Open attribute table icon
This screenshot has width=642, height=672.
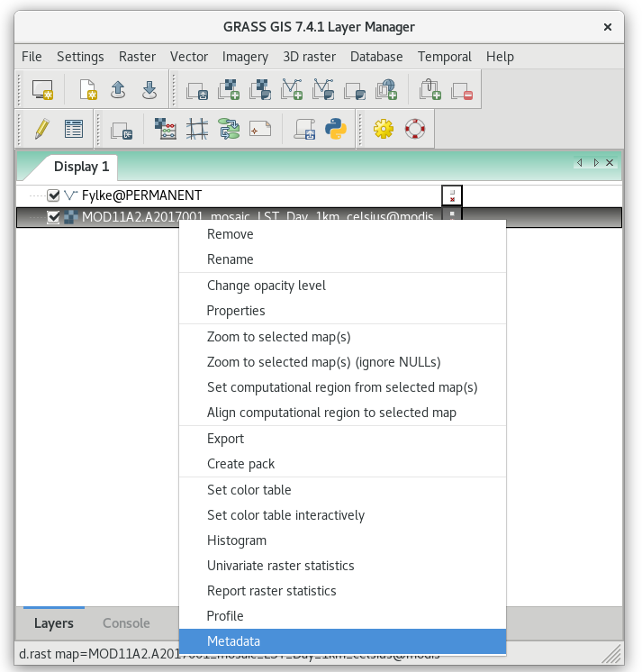tap(73, 129)
